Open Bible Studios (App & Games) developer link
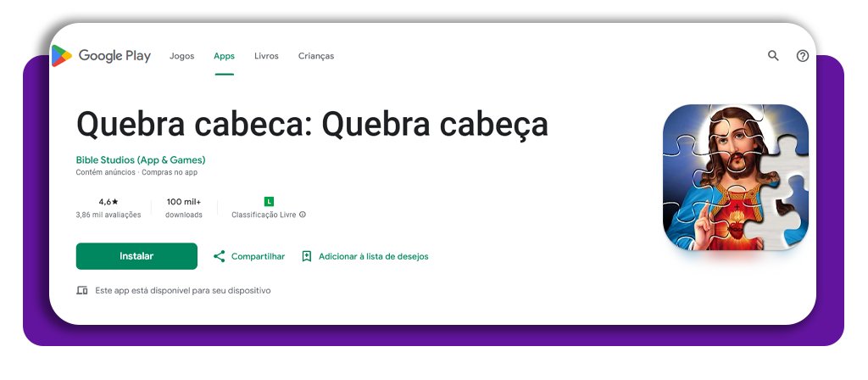Viewport: 868px width, 380px height. pos(141,160)
